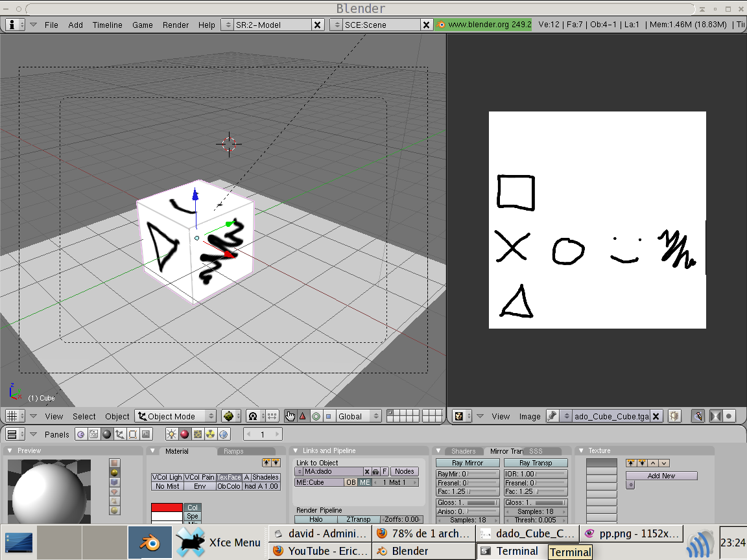Toggle the TexFace material option
Viewport: 747px width, 560px height.
point(229,477)
